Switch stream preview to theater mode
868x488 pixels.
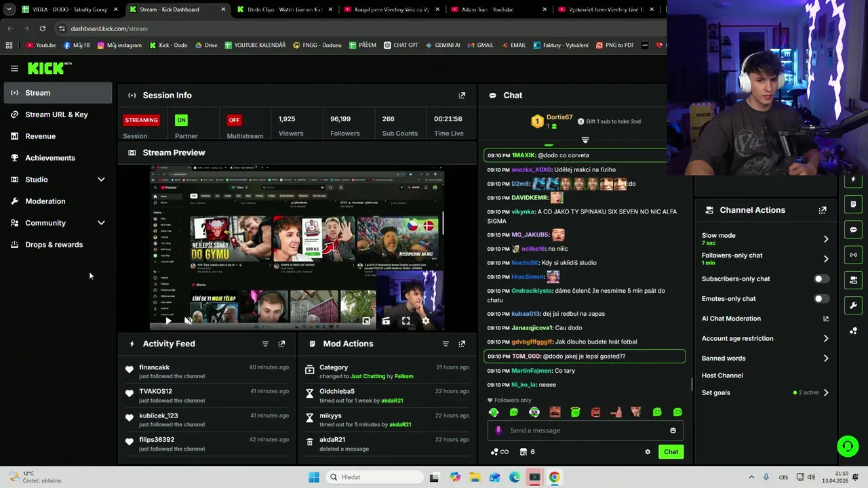click(386, 321)
